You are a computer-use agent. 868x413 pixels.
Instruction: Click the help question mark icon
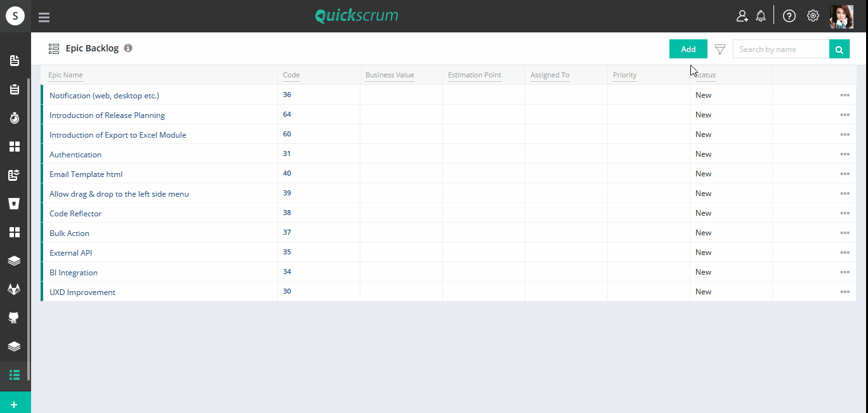click(789, 15)
